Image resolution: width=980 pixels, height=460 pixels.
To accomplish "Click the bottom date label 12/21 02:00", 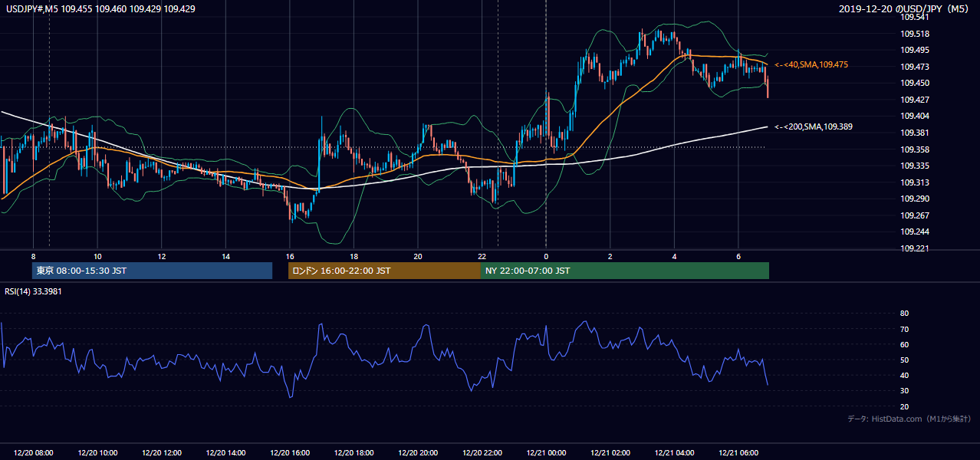I will click(610, 453).
